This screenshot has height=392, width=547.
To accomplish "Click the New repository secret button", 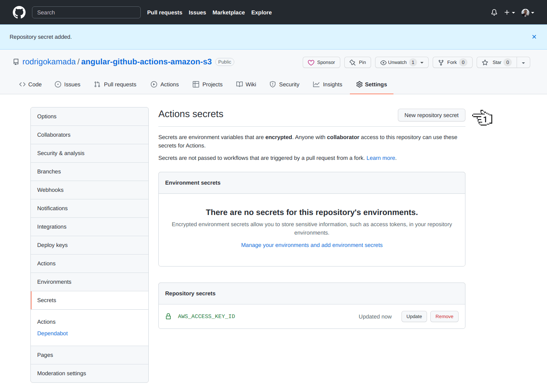I will coord(431,115).
